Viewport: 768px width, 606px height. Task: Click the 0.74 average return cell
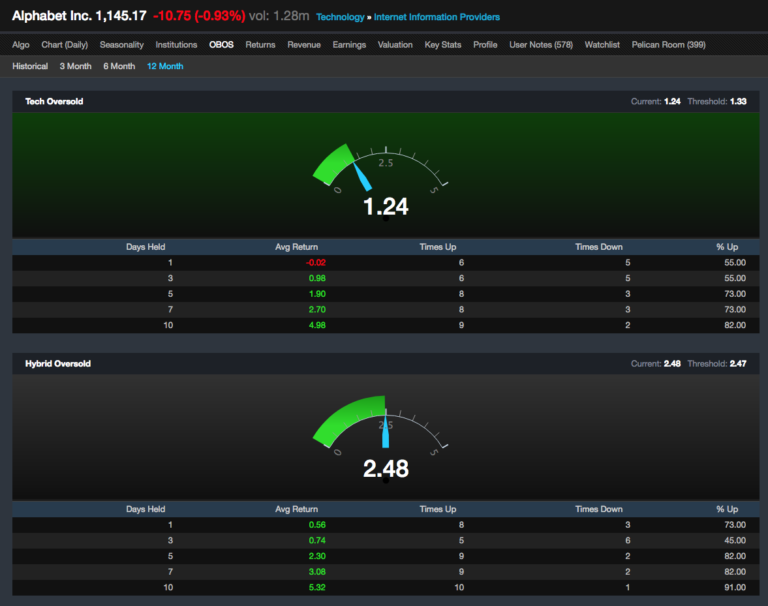[317, 540]
